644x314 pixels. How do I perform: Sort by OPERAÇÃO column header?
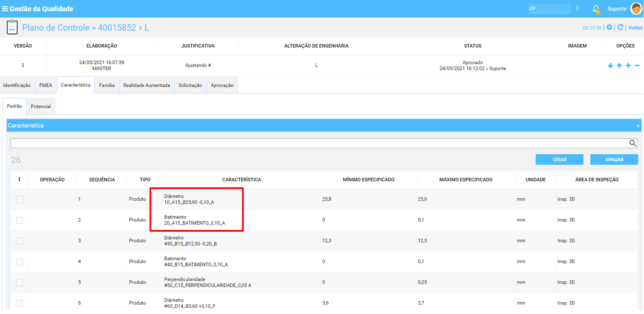[x=52, y=180]
